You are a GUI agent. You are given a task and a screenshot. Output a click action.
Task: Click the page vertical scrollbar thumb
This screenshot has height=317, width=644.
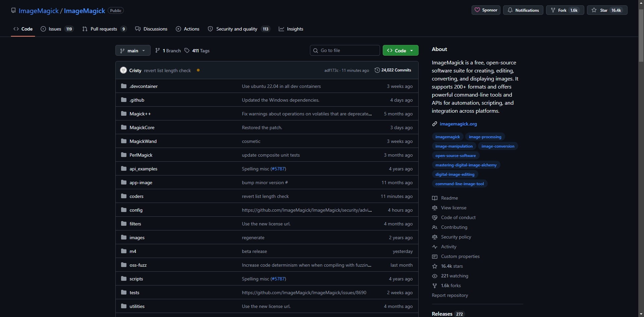tap(641, 36)
